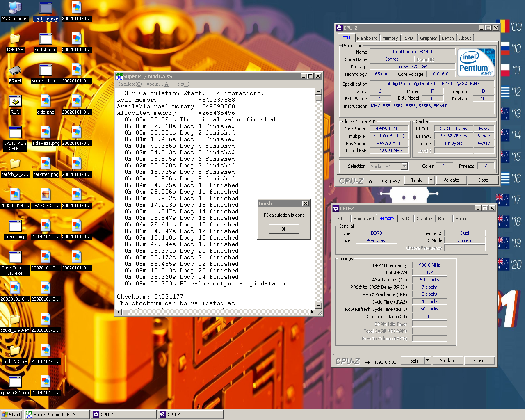Open About tab in lower CPU-Z window
The image size is (525, 420).
(461, 219)
